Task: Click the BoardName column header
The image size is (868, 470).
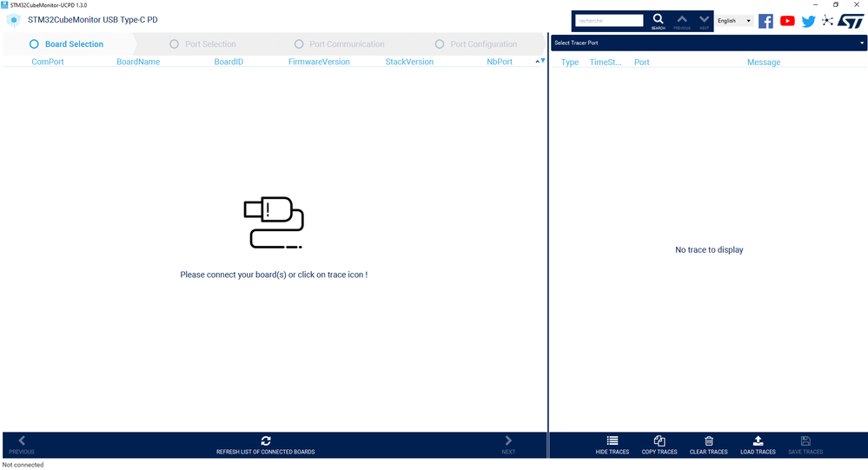Action: click(x=138, y=62)
